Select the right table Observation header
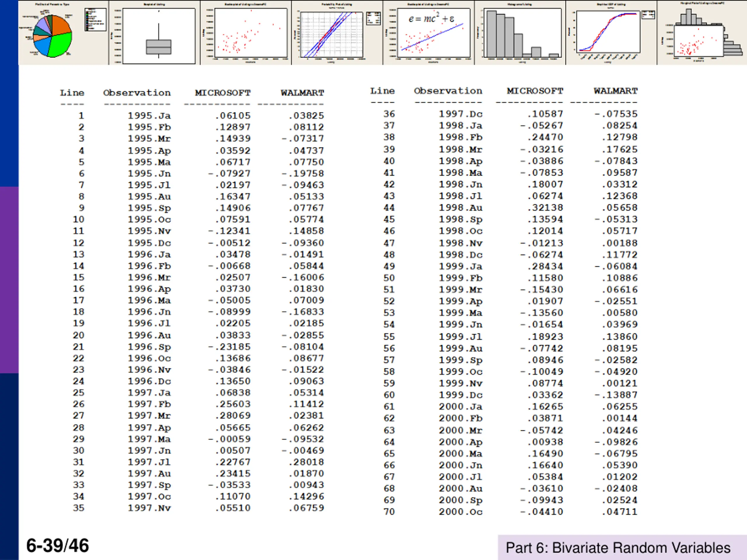The height and width of the screenshot is (560, 747). coord(448,91)
